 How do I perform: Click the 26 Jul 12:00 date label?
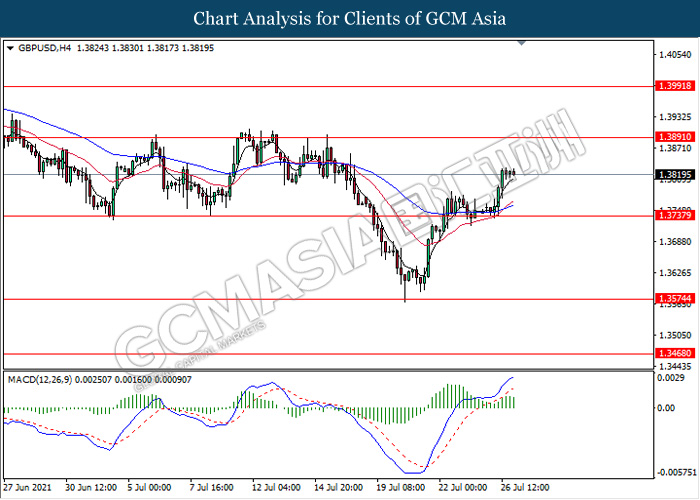(522, 487)
